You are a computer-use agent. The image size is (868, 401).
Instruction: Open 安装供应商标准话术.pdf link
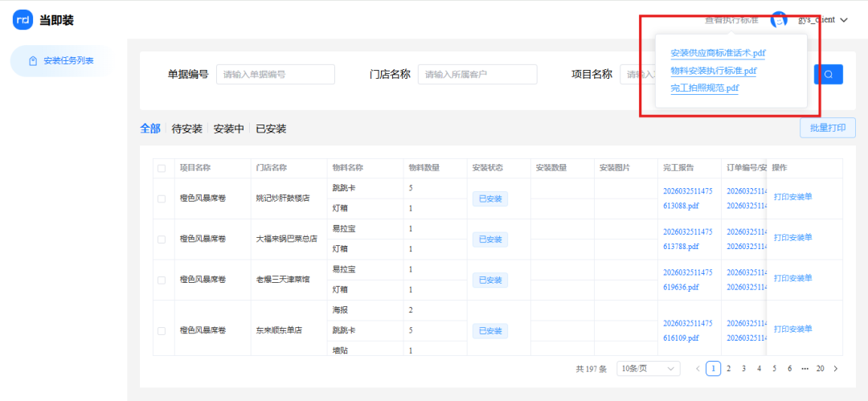click(x=718, y=53)
